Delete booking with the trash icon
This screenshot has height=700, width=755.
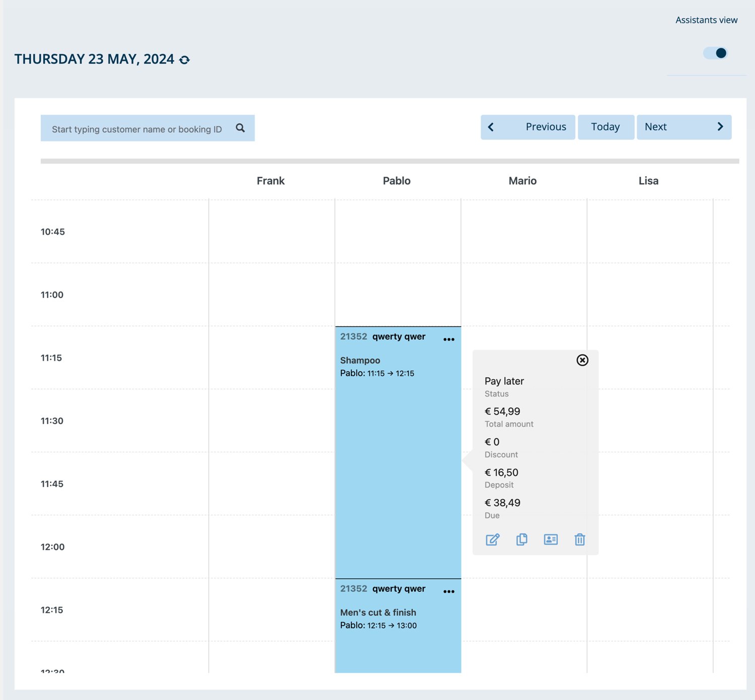[579, 539]
